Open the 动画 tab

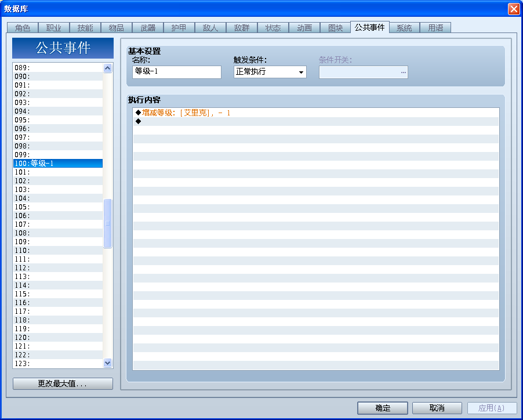304,28
